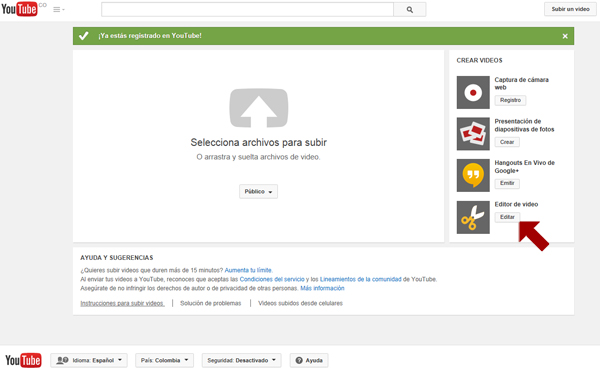Click the video editor scissors icon
The height and width of the screenshot is (375, 600).
(473, 217)
